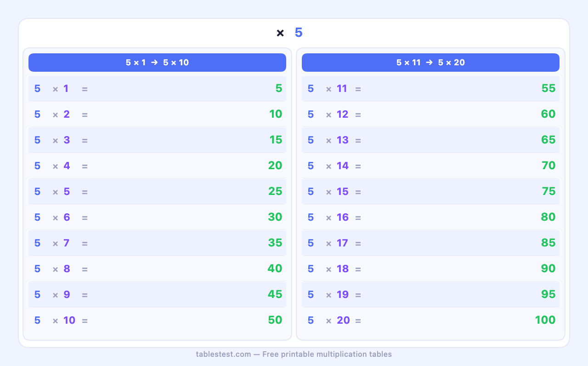Click the result 50 in the left table

click(275, 320)
